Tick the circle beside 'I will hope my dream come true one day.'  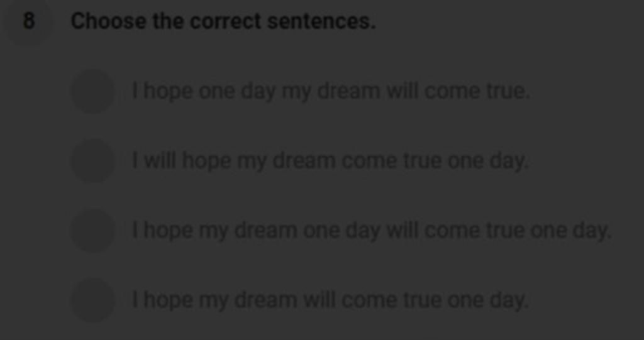click(x=93, y=160)
